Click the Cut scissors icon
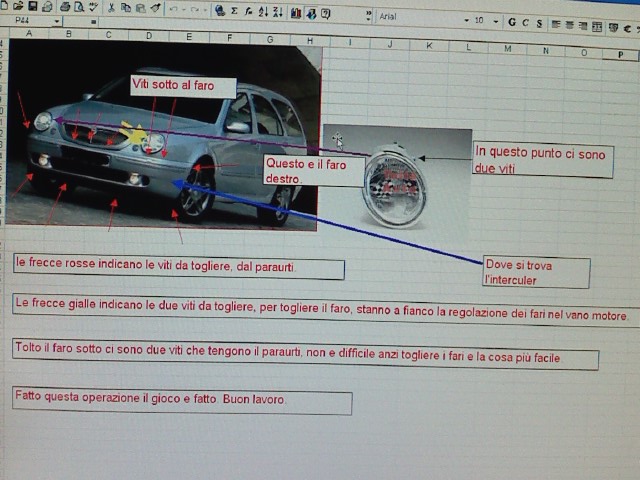The height and width of the screenshot is (480, 640). coord(111,8)
